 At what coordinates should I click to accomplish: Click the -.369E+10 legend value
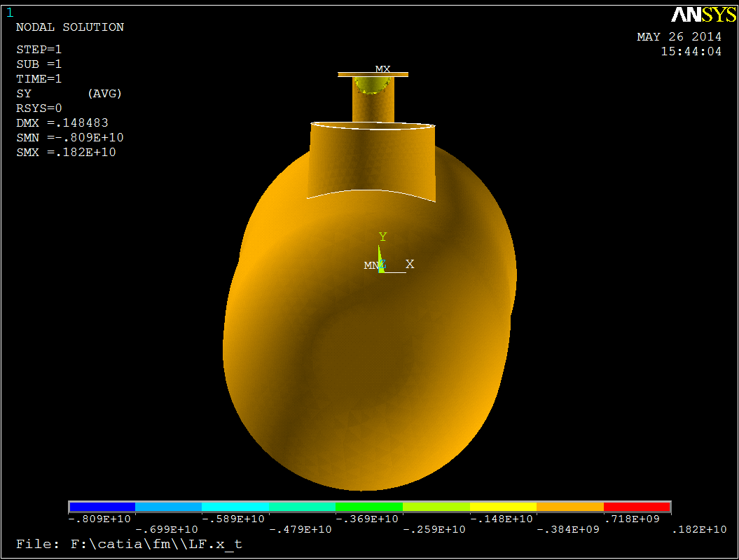pyautogui.click(x=367, y=519)
